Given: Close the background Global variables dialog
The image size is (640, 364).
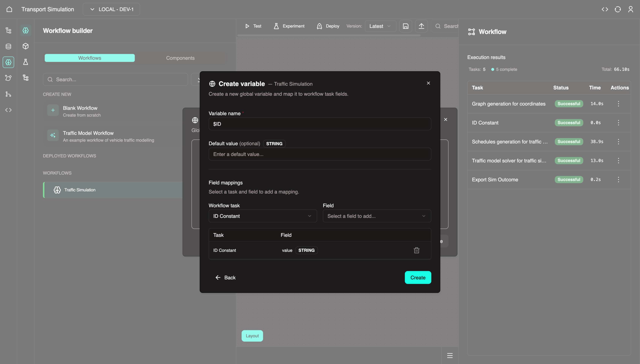Looking at the screenshot, I should (446, 120).
